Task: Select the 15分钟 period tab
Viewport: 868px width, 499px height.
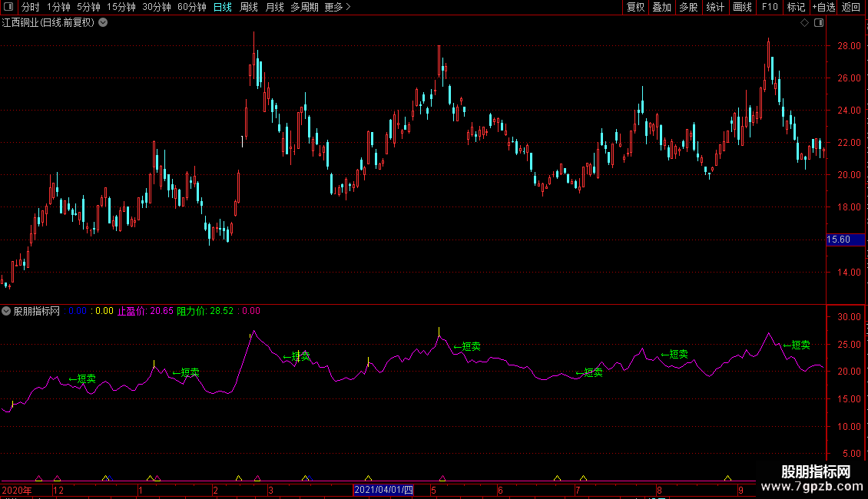Action: [121, 7]
